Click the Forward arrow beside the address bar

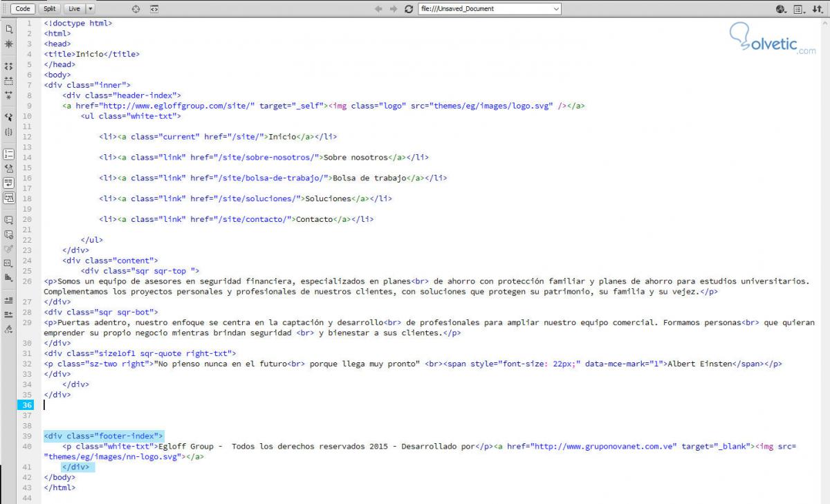click(x=394, y=9)
